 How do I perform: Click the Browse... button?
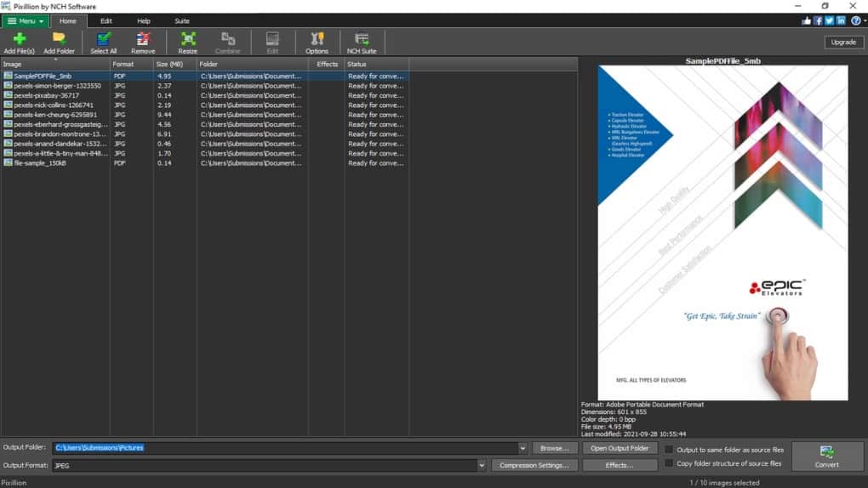point(555,448)
